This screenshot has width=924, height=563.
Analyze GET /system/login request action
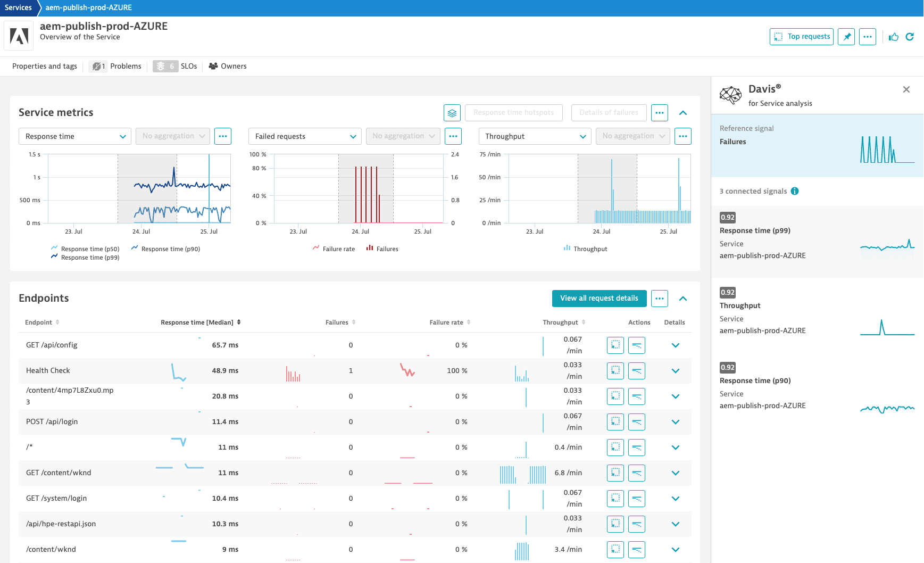coord(615,499)
